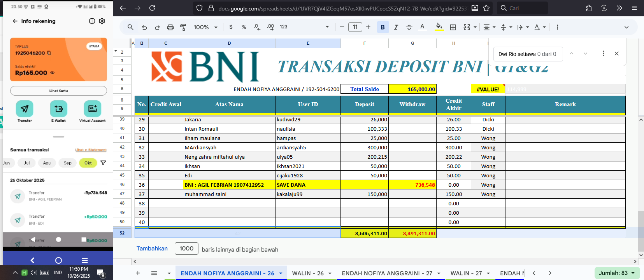Toggle bold formatting
The image size is (644, 280).
click(383, 27)
